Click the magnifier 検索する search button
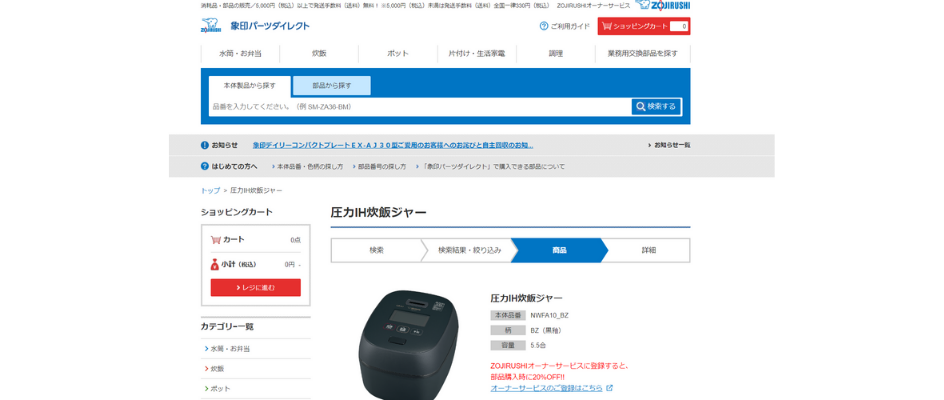The width and height of the screenshot is (944, 400). pos(656,107)
